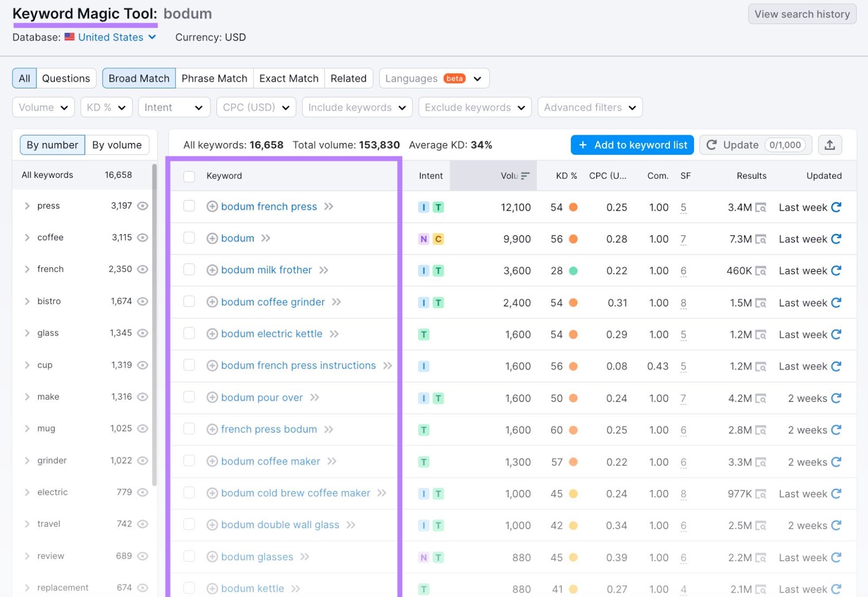This screenshot has height=597, width=868.
Task: Open double-arrow for bodum electric kettle
Action: click(x=334, y=334)
